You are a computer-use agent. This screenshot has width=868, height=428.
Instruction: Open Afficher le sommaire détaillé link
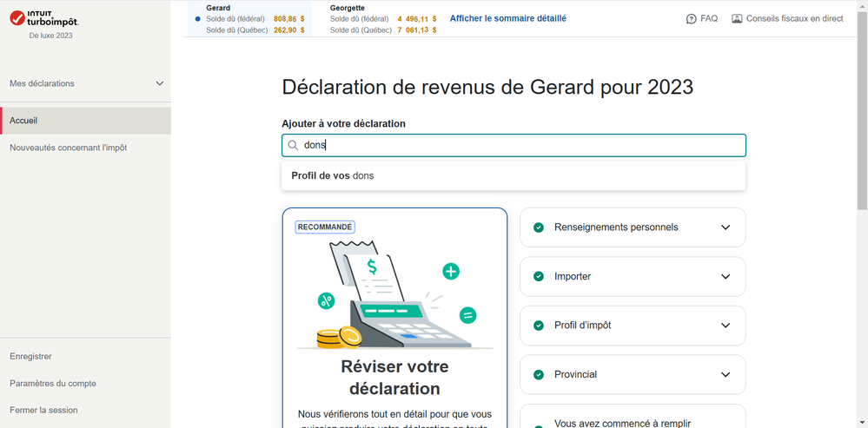507,18
